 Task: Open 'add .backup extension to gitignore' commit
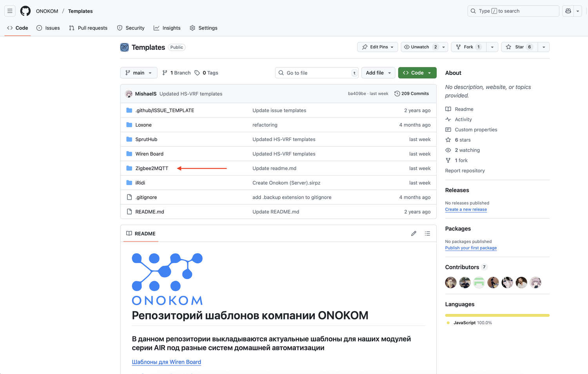(x=292, y=198)
